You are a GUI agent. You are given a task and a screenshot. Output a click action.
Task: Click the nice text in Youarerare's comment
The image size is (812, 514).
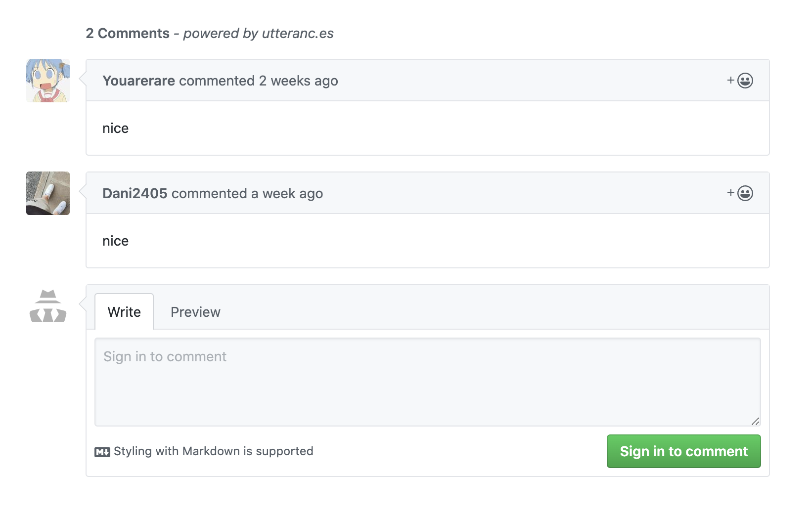[x=115, y=128]
